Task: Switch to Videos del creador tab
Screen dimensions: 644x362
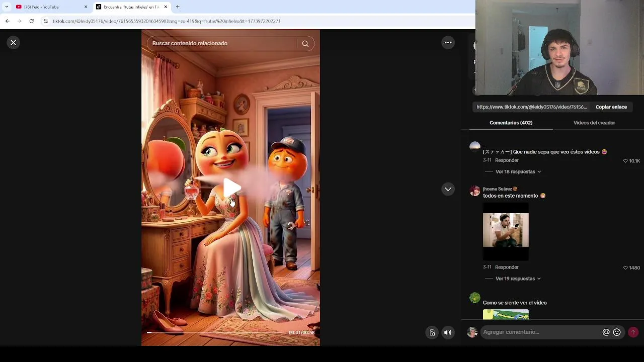Action: point(594,123)
